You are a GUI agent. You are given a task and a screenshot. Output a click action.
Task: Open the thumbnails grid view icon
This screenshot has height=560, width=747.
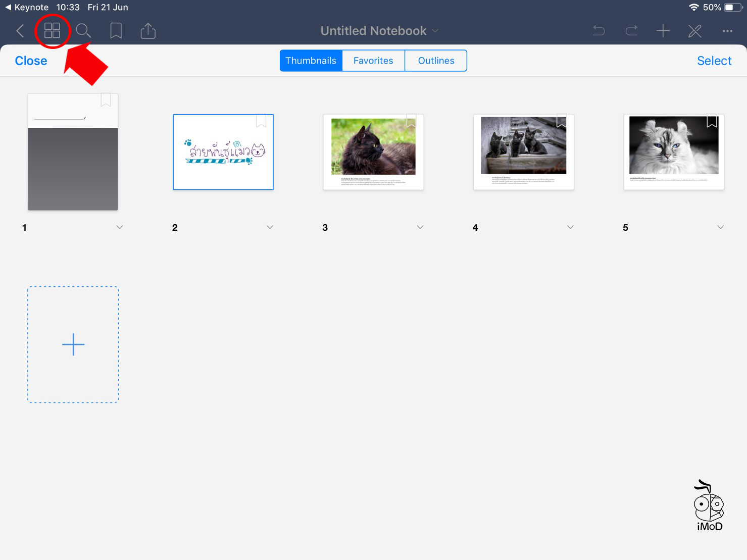coord(52,31)
